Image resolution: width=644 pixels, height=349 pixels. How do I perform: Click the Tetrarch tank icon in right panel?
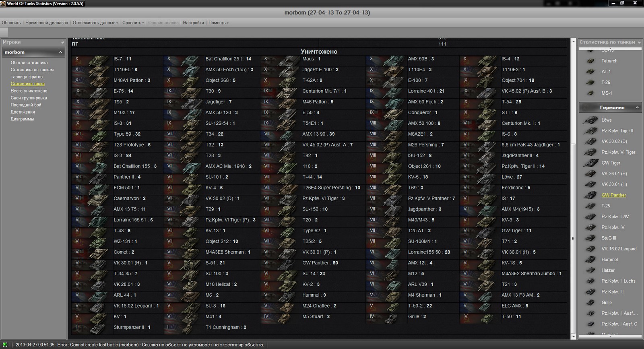tap(590, 61)
